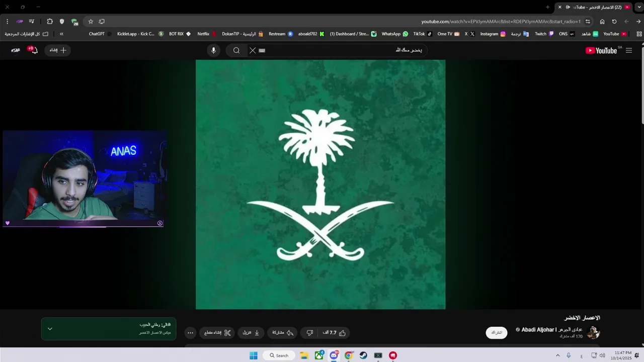Subscribe to Abadi Aljohar channel

pyautogui.click(x=497, y=333)
